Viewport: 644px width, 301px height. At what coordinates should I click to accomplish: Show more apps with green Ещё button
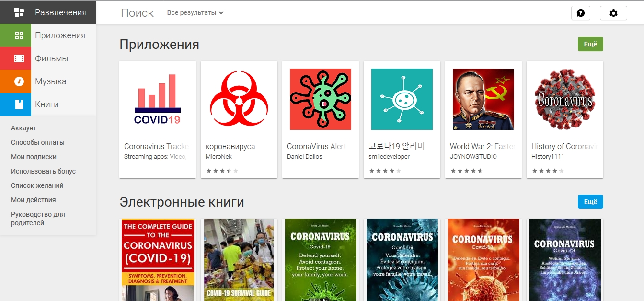[x=590, y=44]
